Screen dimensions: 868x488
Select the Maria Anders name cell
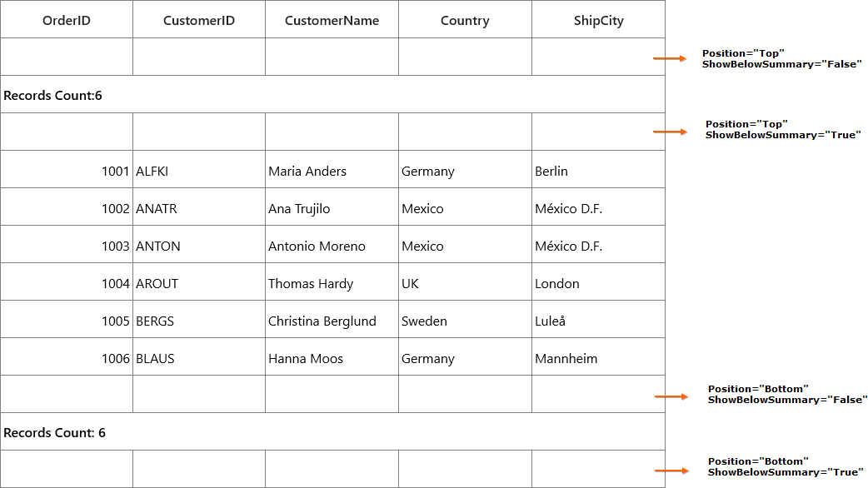[x=332, y=169]
